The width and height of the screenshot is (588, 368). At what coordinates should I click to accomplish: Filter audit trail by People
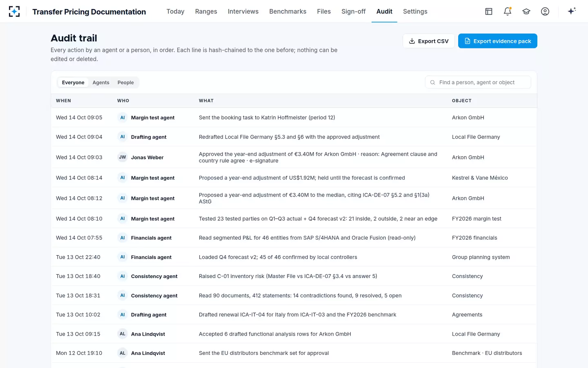126,82
